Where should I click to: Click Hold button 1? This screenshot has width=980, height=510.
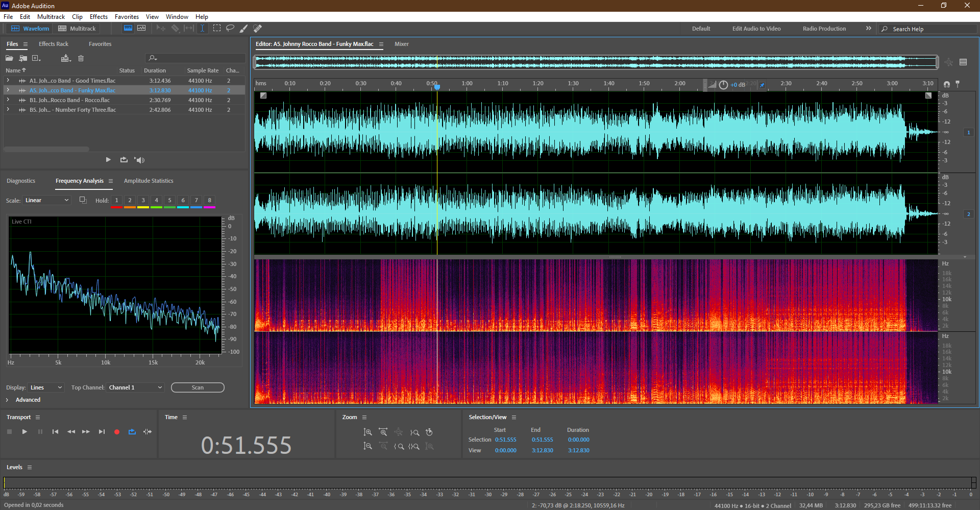coord(117,200)
